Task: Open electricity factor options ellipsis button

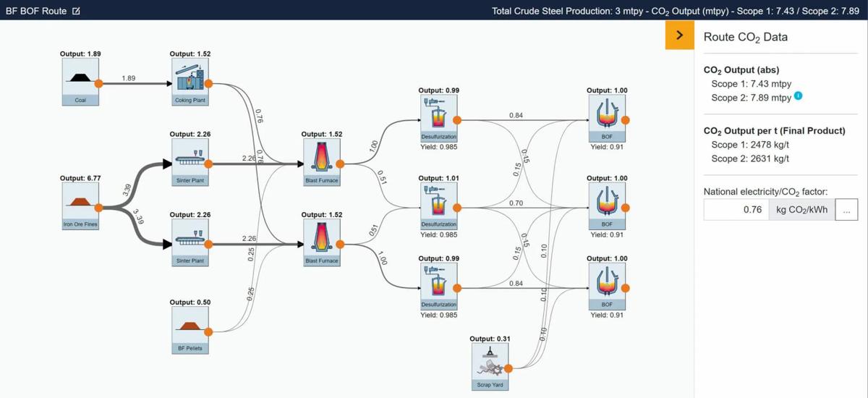Action: coord(846,211)
